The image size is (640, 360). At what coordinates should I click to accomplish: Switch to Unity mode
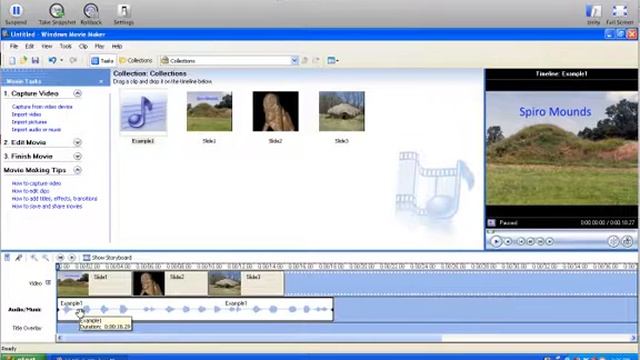593,11
